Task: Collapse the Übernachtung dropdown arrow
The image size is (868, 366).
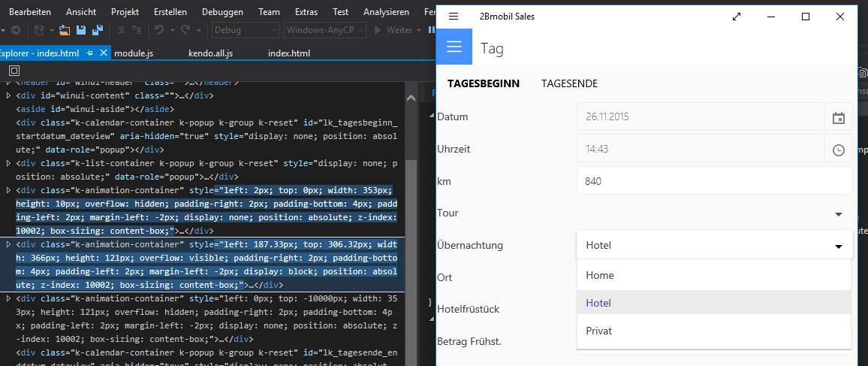Action: coord(838,246)
